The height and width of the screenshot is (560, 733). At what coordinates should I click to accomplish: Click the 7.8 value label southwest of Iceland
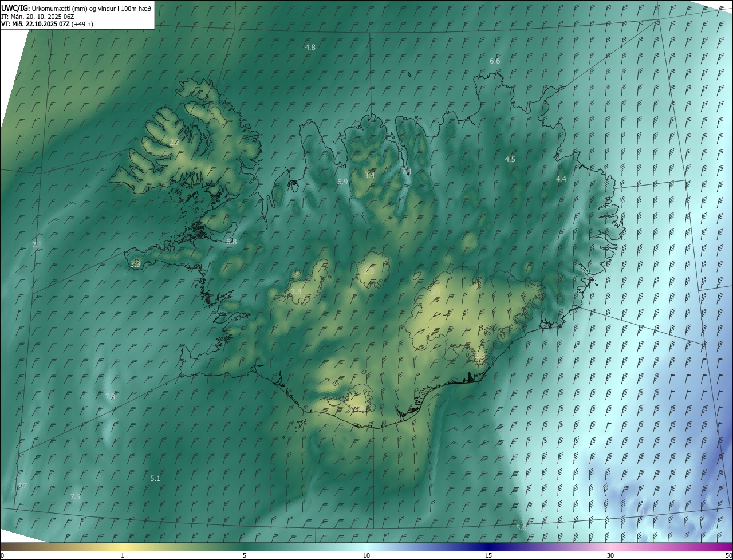click(110, 396)
